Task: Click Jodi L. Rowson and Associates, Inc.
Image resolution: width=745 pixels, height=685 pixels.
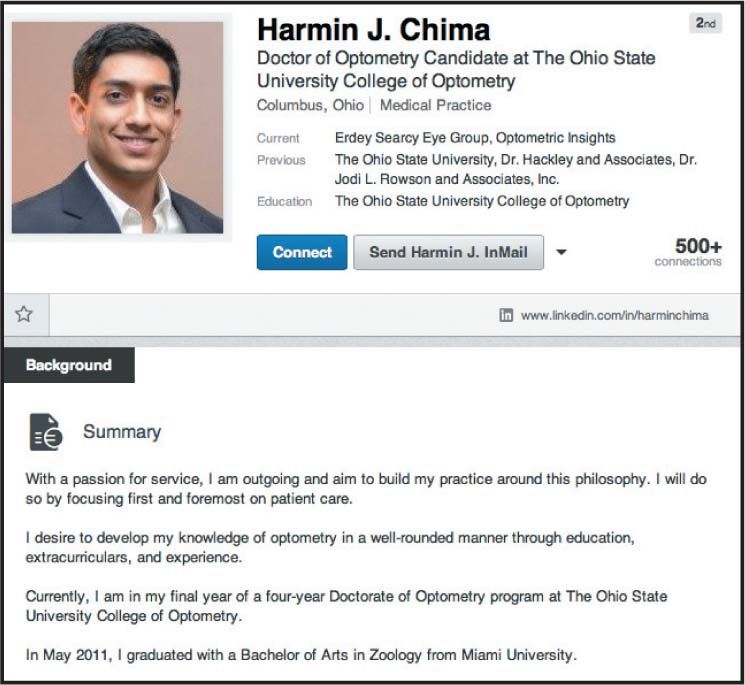Action: pyautogui.click(x=447, y=179)
